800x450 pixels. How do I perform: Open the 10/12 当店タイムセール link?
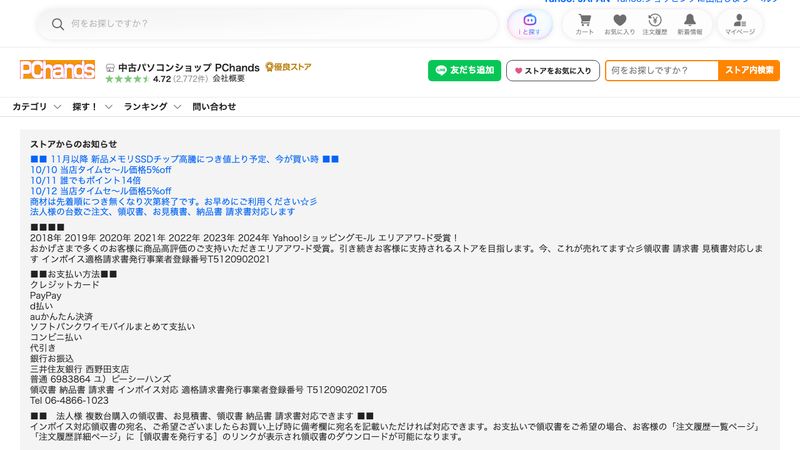(x=101, y=191)
